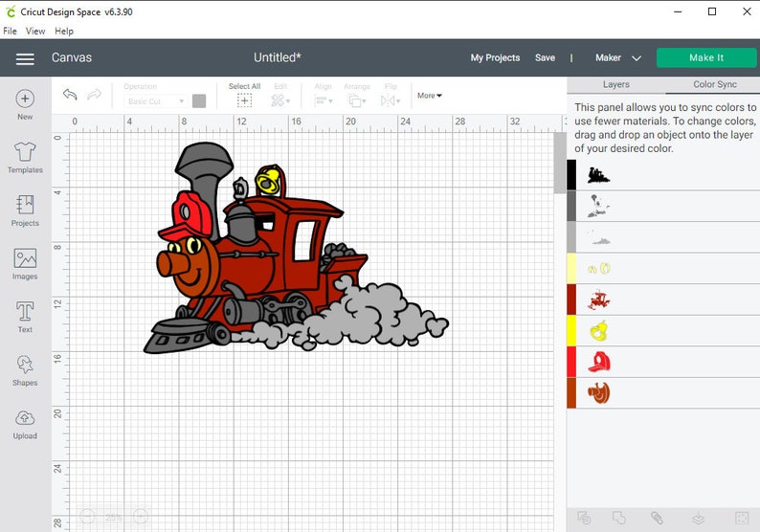Viewport: 760px width, 532px height.
Task: Open the File menu
Action: 10,31
